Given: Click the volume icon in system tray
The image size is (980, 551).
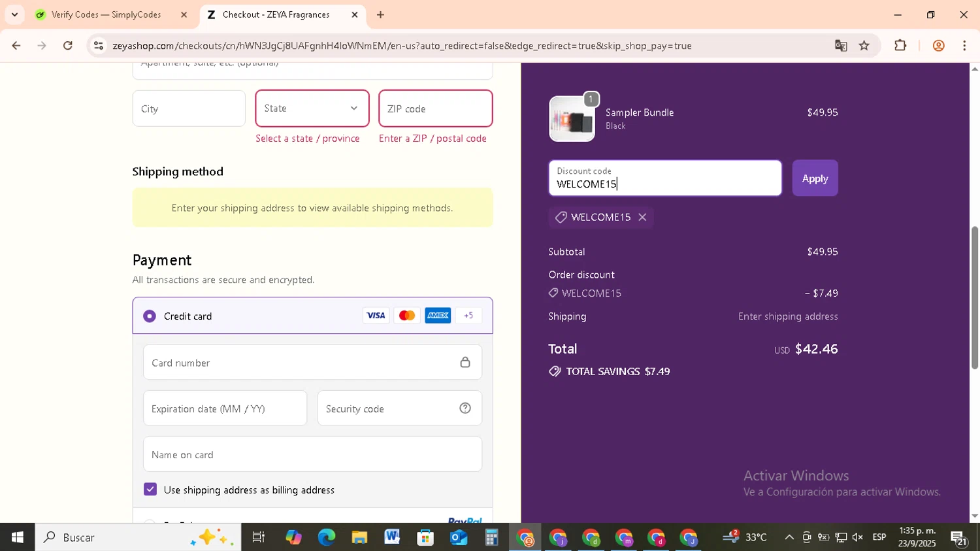Looking at the screenshot, I should pyautogui.click(x=858, y=537).
